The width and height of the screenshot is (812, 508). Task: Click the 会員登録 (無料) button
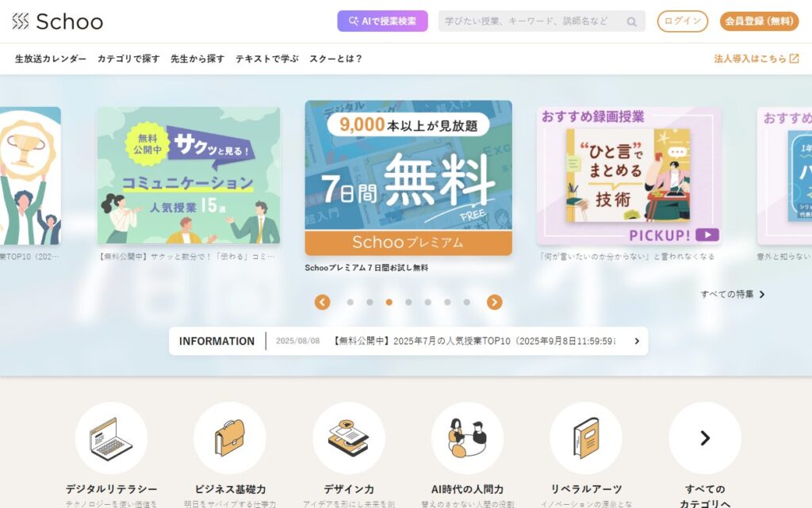(x=759, y=21)
